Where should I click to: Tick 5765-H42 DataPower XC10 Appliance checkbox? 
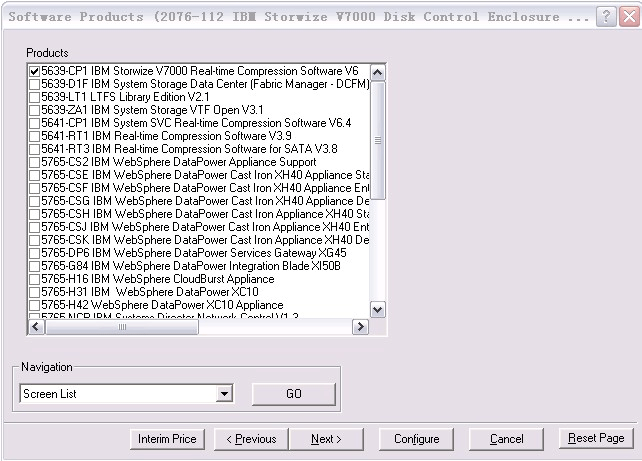coord(34,305)
